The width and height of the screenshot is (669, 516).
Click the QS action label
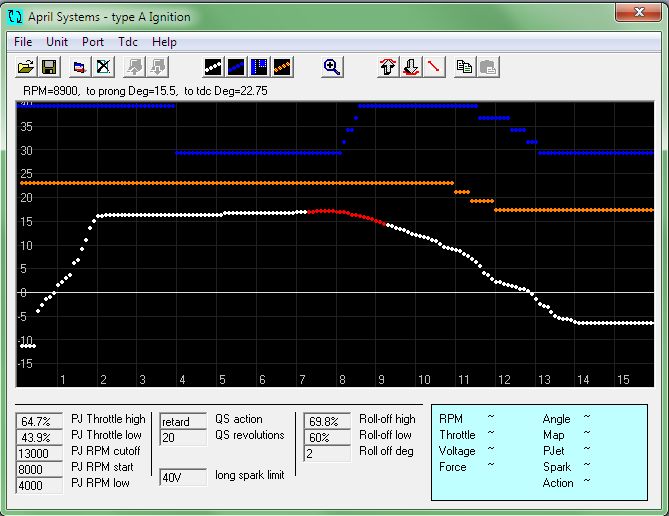239,419
